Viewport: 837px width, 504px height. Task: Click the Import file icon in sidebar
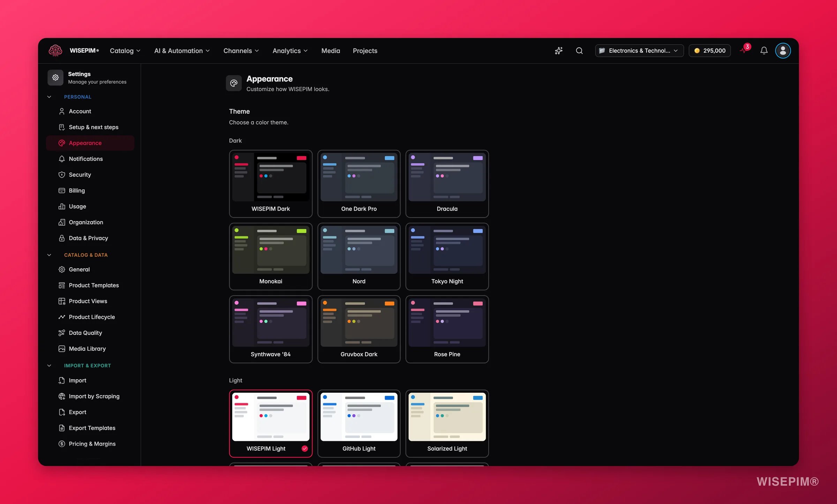pyautogui.click(x=62, y=381)
